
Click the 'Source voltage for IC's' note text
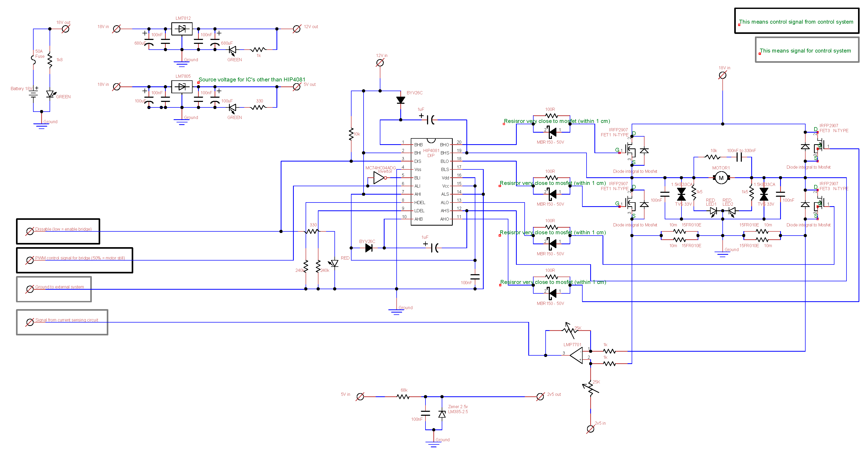point(252,80)
